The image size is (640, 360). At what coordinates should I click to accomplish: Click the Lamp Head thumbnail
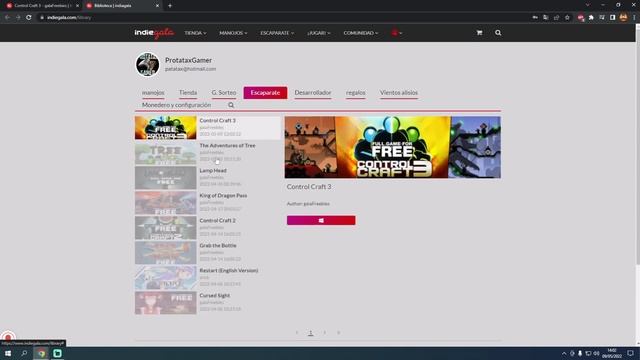coord(166,178)
